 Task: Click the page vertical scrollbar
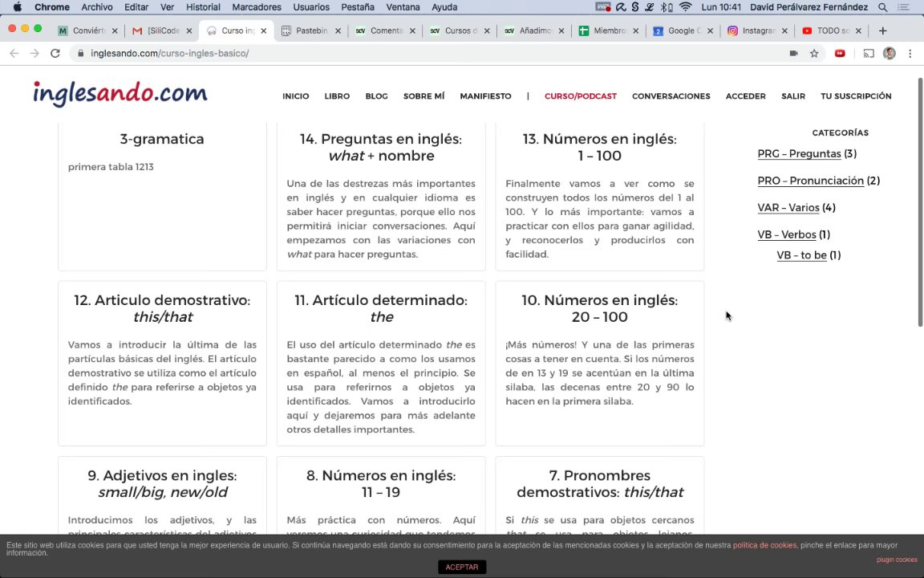coord(920,202)
